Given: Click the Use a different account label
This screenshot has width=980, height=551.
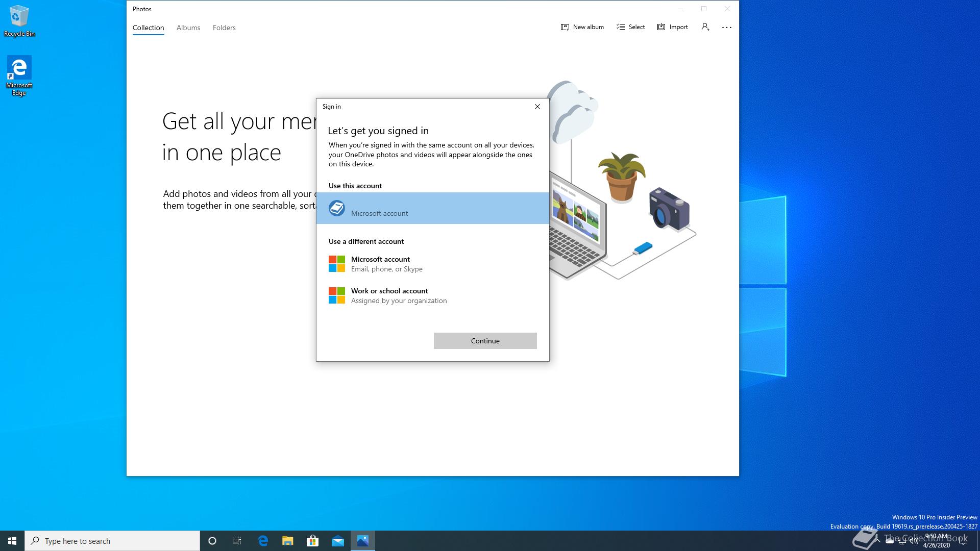Looking at the screenshot, I should tap(366, 241).
